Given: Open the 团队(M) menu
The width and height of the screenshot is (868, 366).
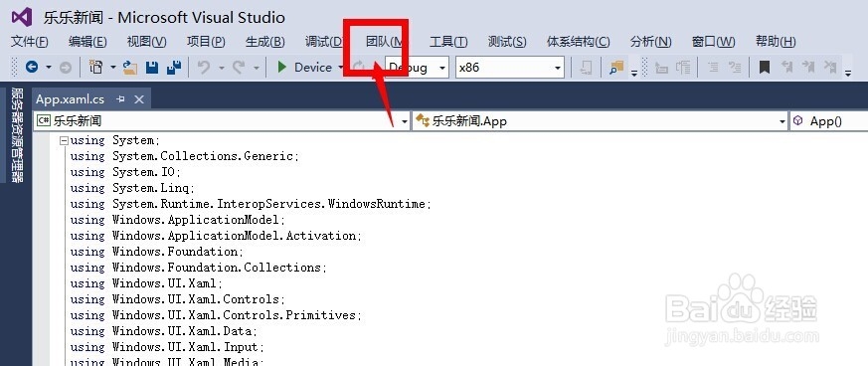Looking at the screenshot, I should point(387,42).
